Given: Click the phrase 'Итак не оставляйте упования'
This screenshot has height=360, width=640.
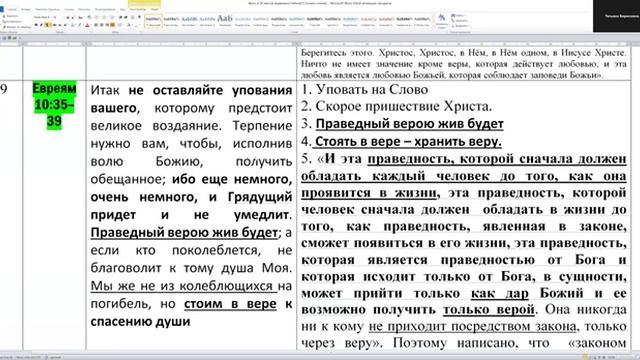Looking at the screenshot, I should [191, 90].
